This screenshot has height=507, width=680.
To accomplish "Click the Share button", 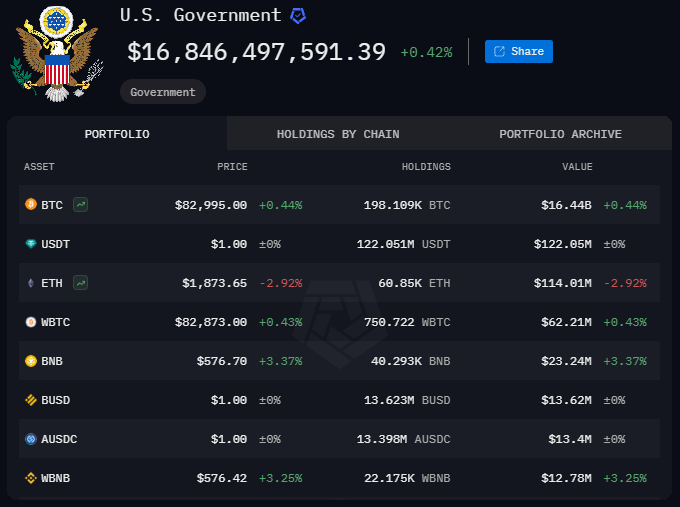I will tap(519, 52).
